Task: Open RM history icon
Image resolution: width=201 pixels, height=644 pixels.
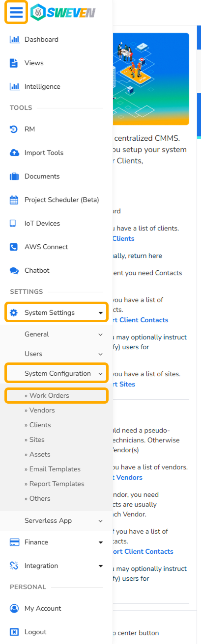Action: click(x=14, y=129)
